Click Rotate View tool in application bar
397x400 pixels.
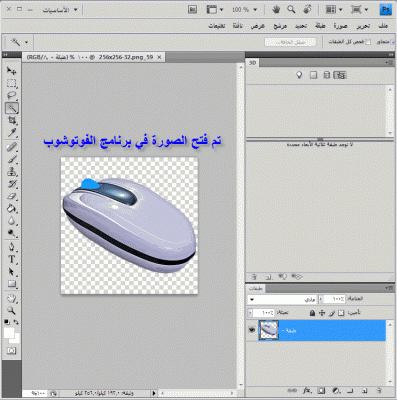click(x=307, y=10)
